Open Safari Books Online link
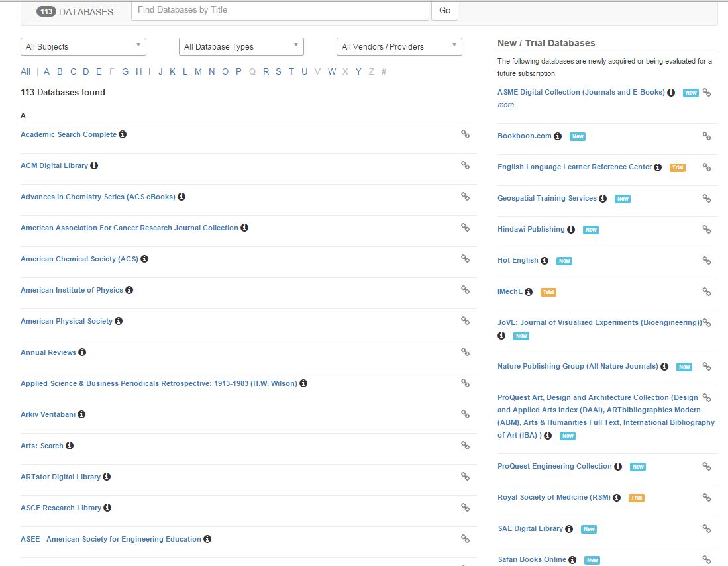728x566 pixels. click(532, 559)
